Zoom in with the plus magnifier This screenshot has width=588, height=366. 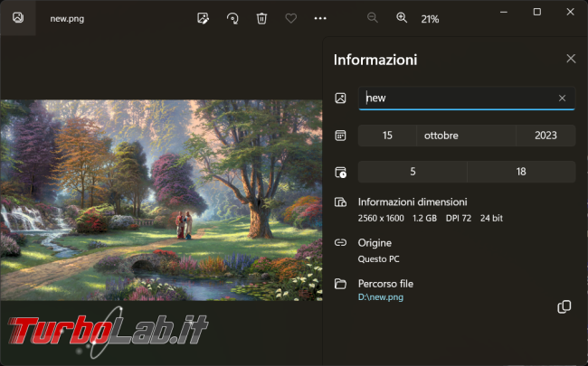[402, 17]
